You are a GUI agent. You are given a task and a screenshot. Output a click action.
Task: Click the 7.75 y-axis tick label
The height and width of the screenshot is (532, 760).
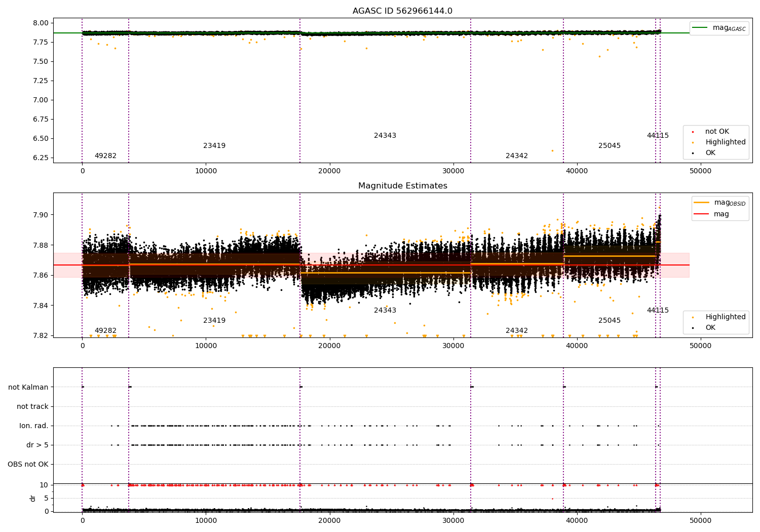(x=42, y=42)
